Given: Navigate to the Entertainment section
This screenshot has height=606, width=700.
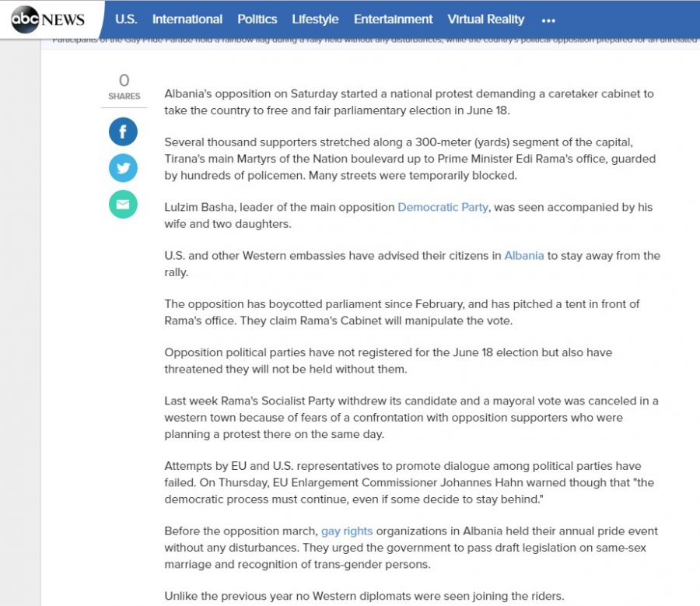Looking at the screenshot, I should [393, 19].
